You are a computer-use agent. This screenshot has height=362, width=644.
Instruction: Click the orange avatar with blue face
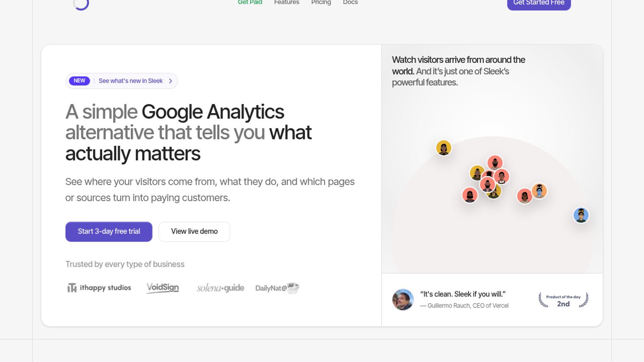tap(539, 191)
